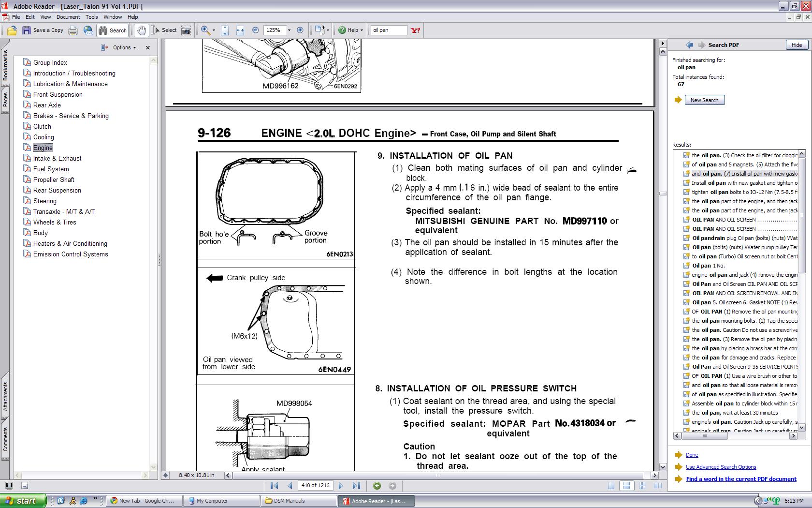Open the 125% zoom level dropdown

point(289,30)
